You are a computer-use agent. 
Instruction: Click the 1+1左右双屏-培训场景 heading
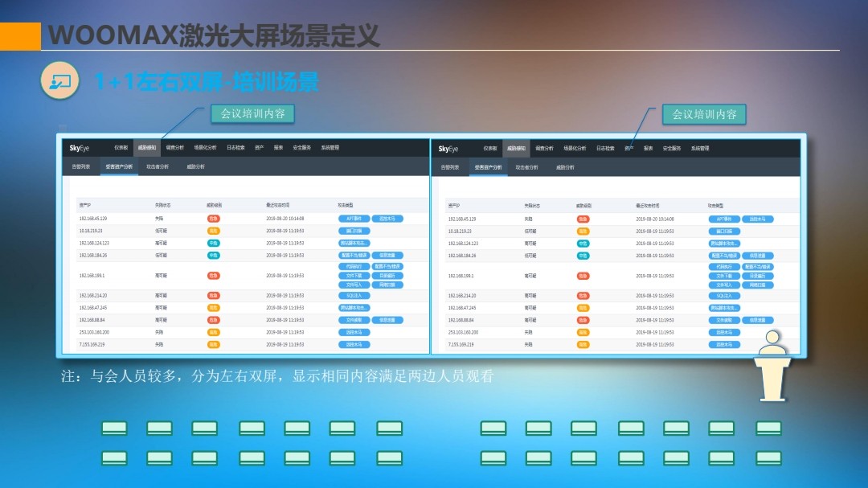click(x=207, y=82)
